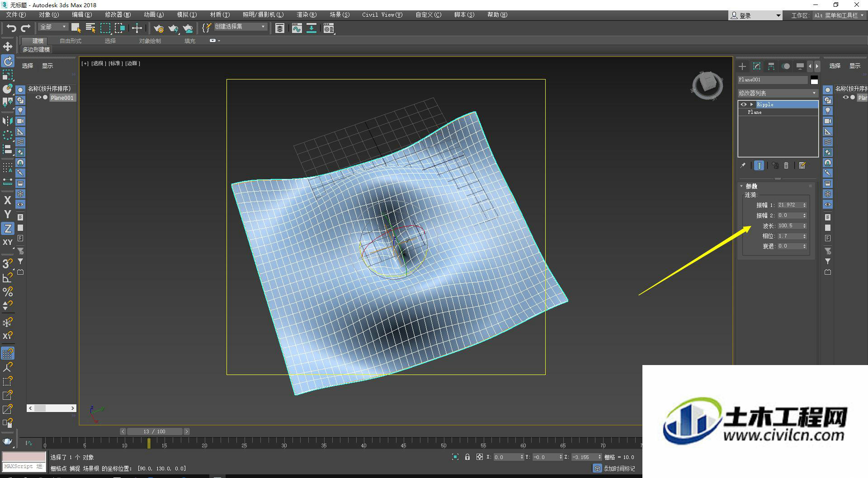Toggle the display-geometry filter in left explorer
Screen dimensions: 868x478
pyautogui.click(x=20, y=90)
